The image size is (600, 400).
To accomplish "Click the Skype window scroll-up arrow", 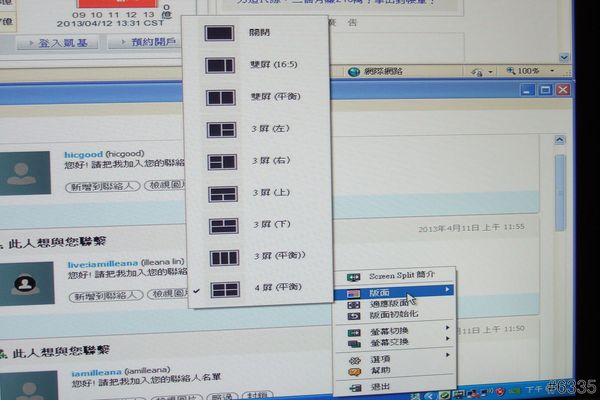I will point(559,140).
